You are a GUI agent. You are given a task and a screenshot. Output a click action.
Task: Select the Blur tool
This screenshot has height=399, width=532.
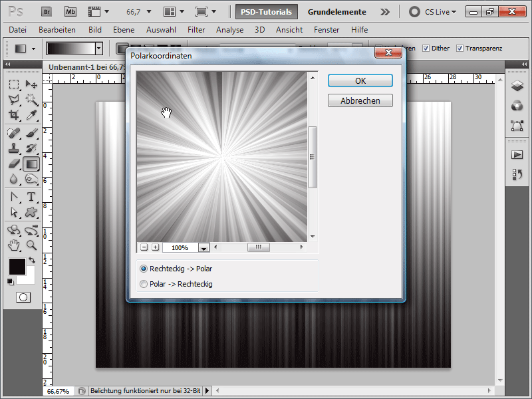tap(14, 179)
